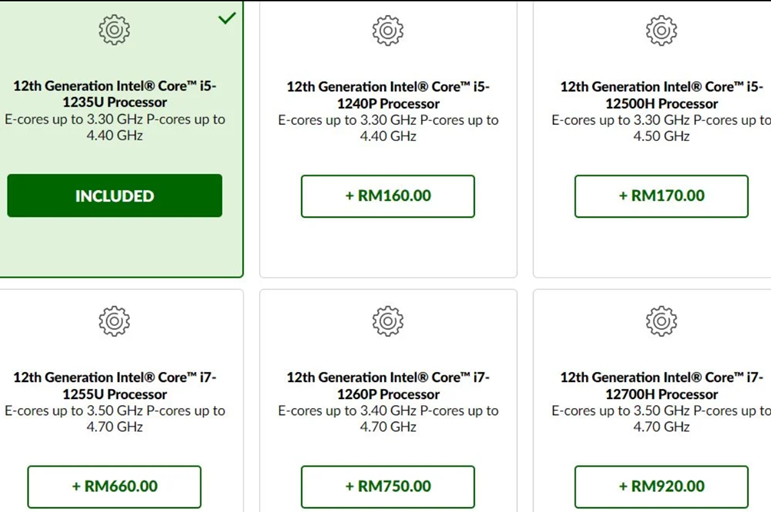Select the i5-12500H Processor card title
This screenshot has height=512, width=771.
661,95
